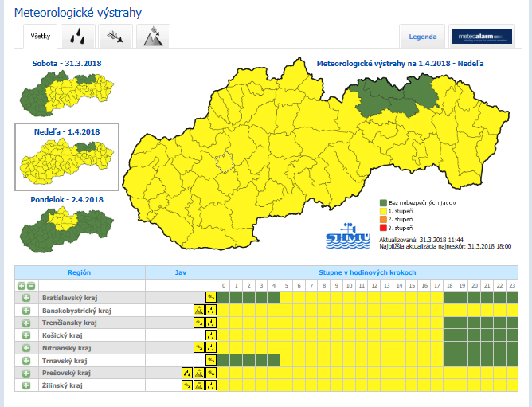Collapse all regions with the minus button
This screenshot has width=532, height=407.
pos(30,285)
